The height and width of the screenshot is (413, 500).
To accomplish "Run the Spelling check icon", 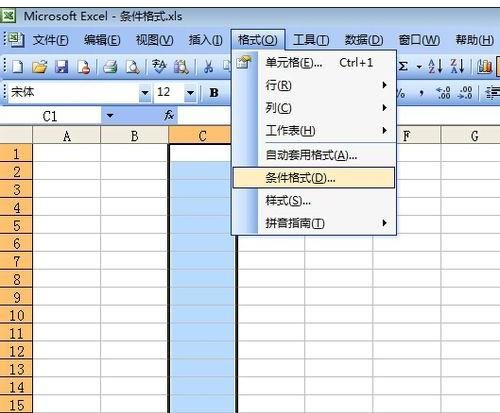I will (x=159, y=66).
